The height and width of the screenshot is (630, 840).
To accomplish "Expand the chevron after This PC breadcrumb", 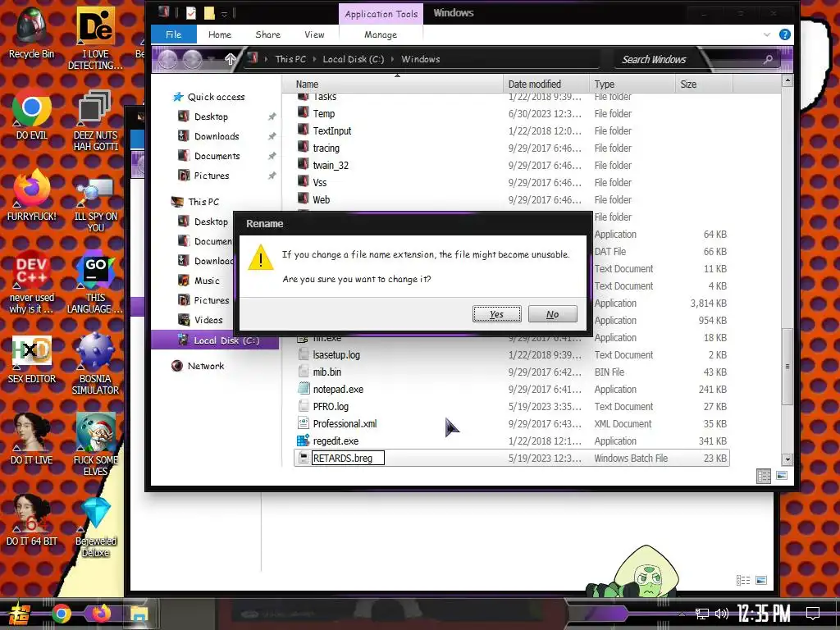I will coord(314,59).
